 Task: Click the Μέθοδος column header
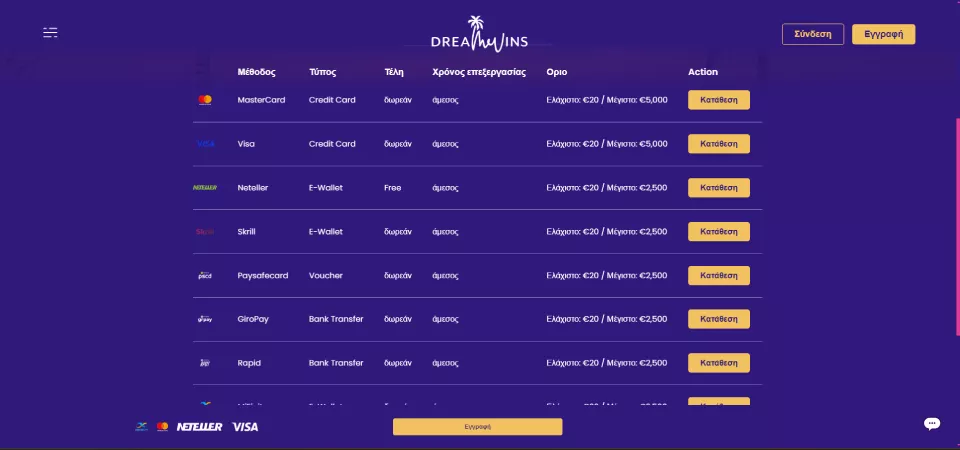[x=257, y=72]
